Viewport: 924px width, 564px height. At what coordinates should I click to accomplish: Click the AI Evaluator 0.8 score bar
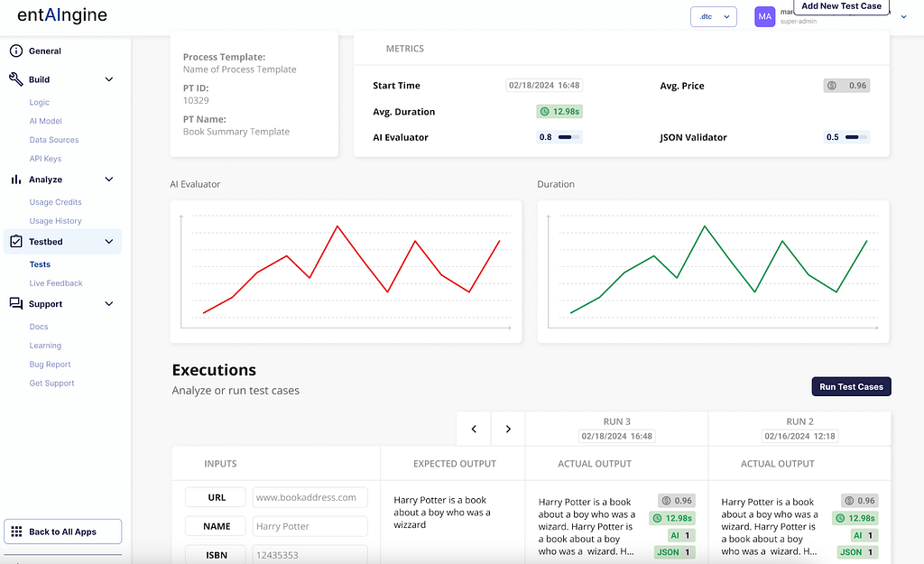point(559,137)
